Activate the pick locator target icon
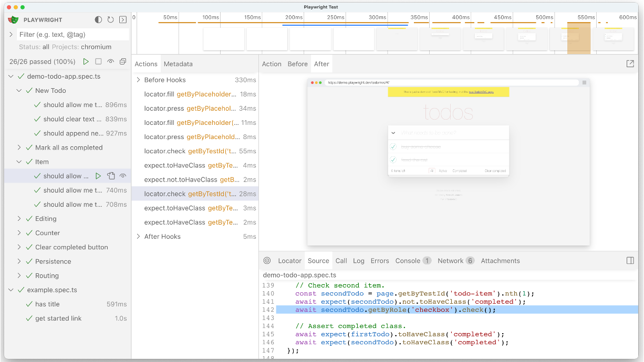Screen dimensions: 644x362 [x=267, y=261]
